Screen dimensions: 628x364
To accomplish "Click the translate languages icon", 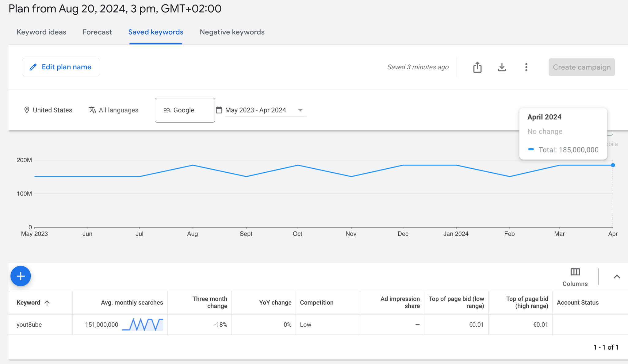I will tap(92, 110).
